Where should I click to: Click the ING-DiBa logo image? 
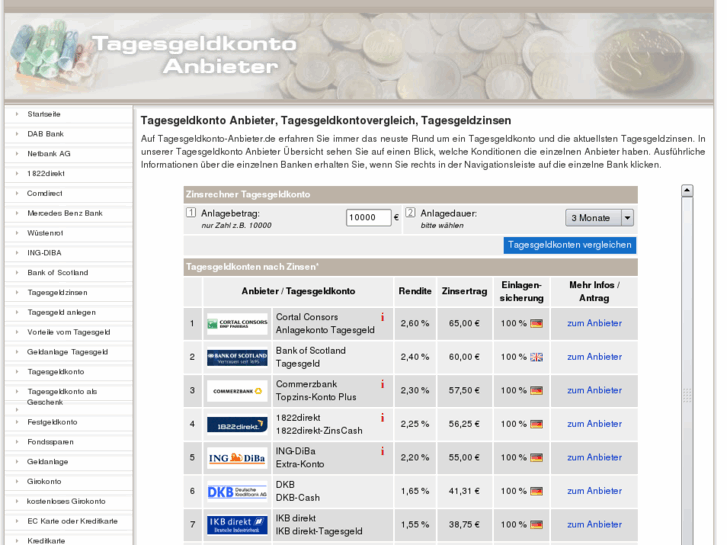(237, 458)
